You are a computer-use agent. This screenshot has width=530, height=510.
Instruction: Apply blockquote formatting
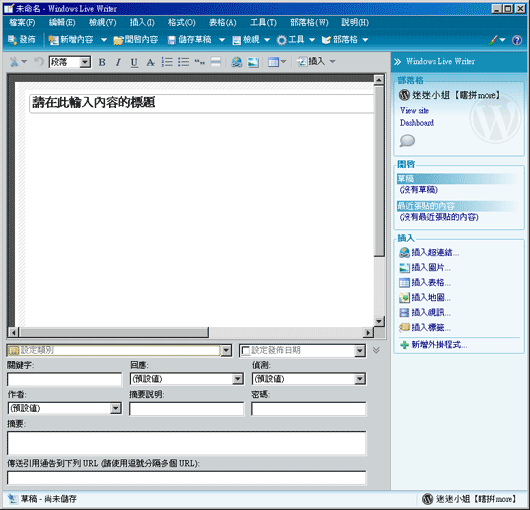[199, 62]
